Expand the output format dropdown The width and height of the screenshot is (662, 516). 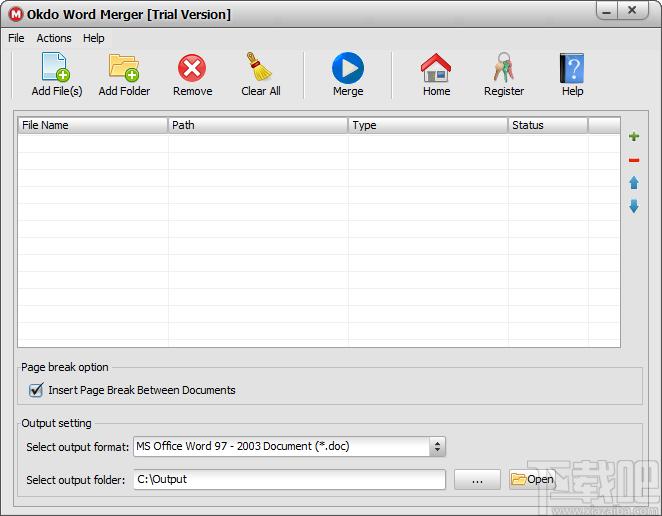click(437, 446)
